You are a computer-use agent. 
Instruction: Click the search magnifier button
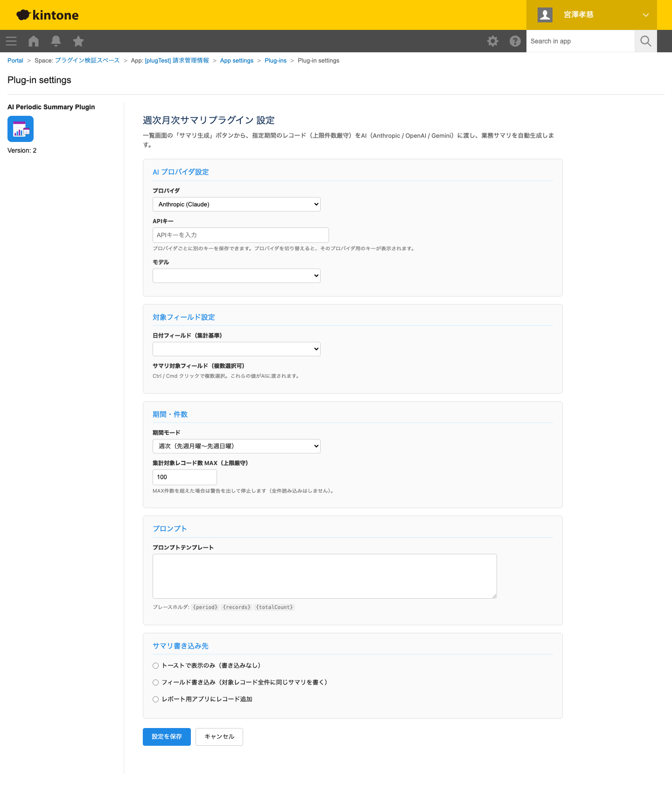[646, 41]
